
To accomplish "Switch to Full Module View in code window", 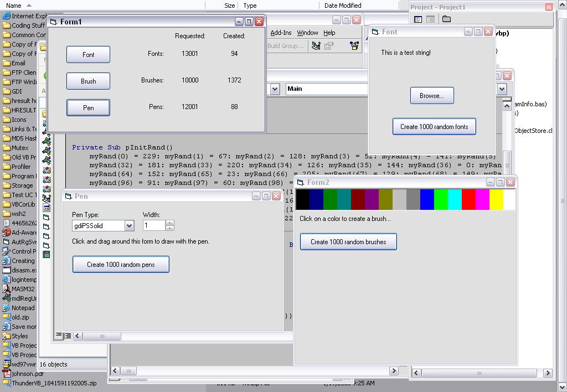I will point(68,336).
